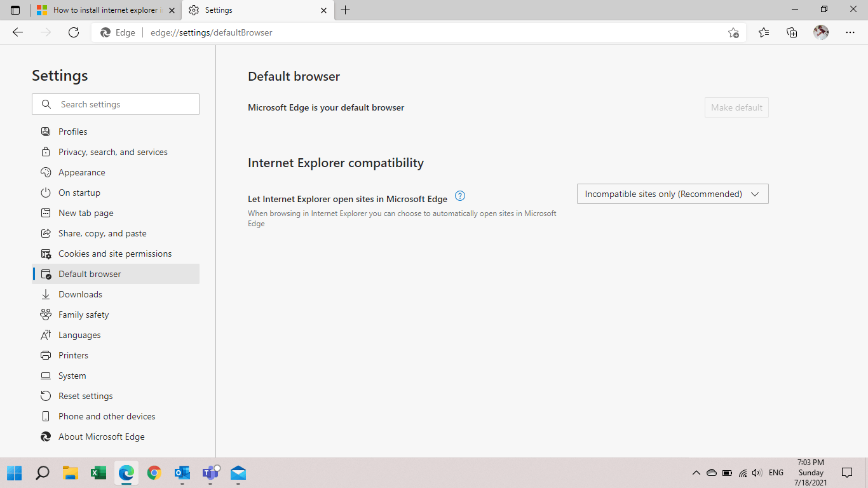Open Cookies and site permissions

[x=116, y=254]
